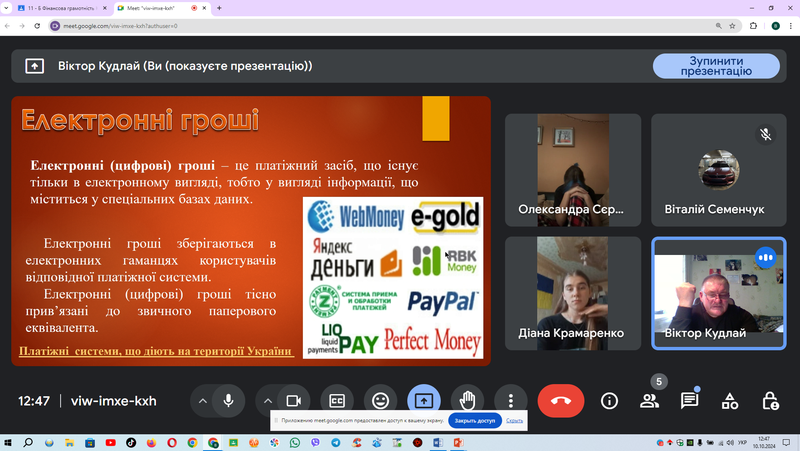
Task: Raise hand in the meeting
Action: coord(467,401)
